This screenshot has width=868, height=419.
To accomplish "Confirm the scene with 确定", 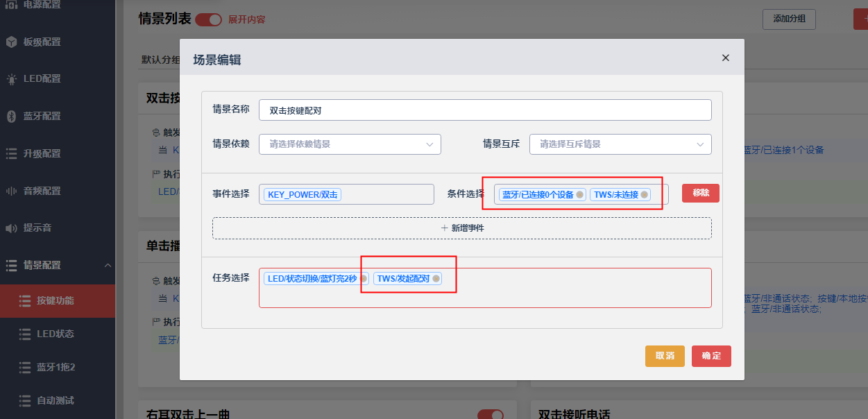I will tap(711, 356).
